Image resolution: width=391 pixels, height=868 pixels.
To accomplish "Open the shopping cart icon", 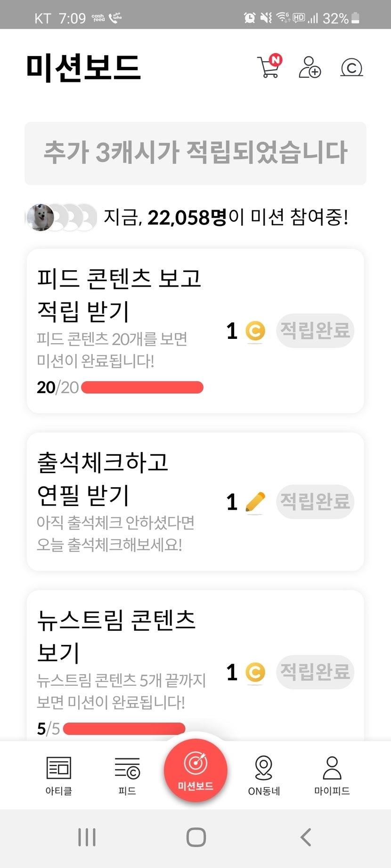I will (x=269, y=67).
